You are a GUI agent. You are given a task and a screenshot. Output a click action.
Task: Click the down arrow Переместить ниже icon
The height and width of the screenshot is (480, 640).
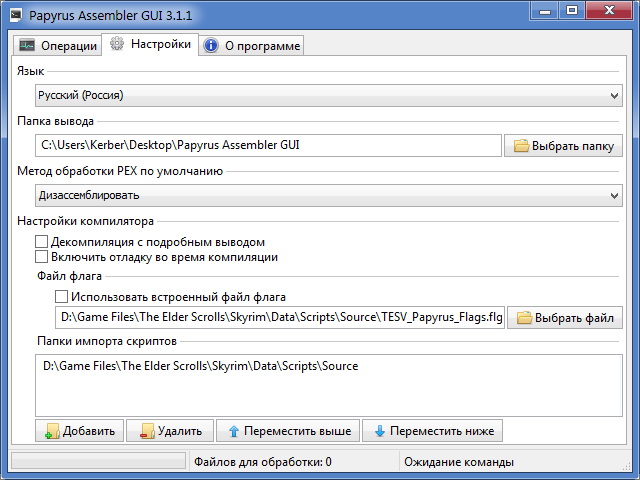click(x=379, y=431)
